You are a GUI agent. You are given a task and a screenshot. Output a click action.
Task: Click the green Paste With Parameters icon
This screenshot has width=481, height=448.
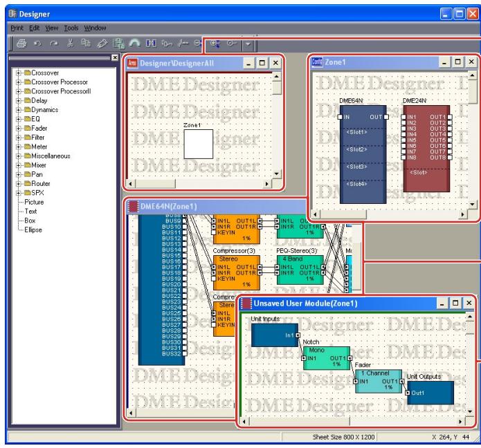118,43
